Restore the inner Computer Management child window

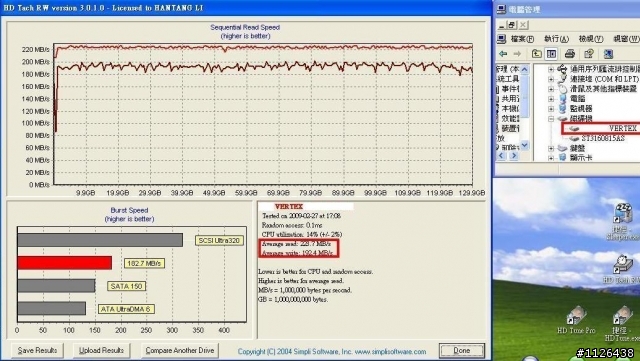coord(512,25)
